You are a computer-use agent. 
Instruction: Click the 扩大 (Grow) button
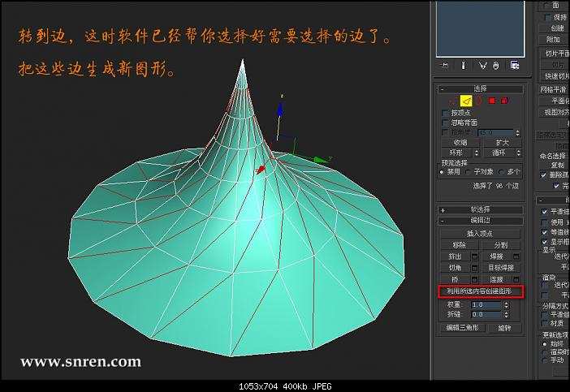pos(502,143)
